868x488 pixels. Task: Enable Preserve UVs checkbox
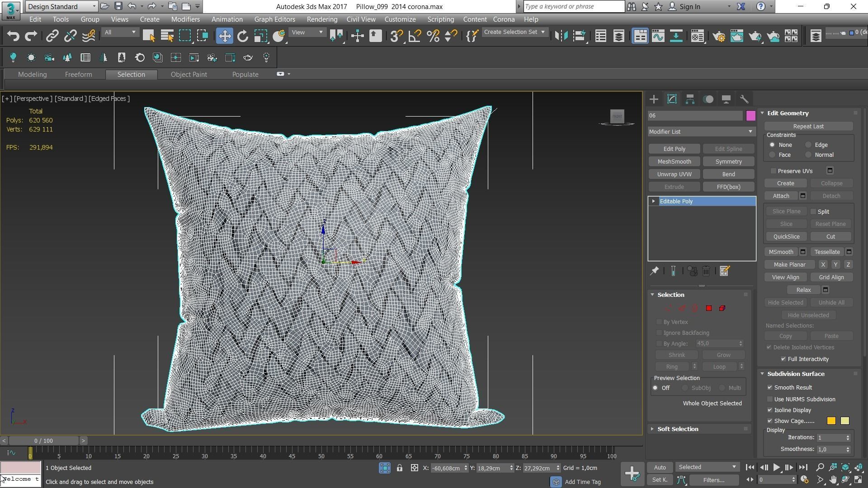774,171
